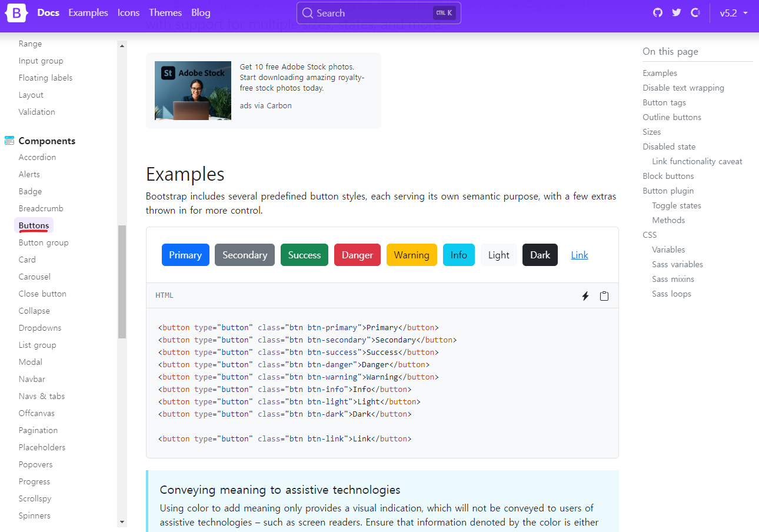
Task: Copy code with the clipboard icon
Action: [604, 296]
